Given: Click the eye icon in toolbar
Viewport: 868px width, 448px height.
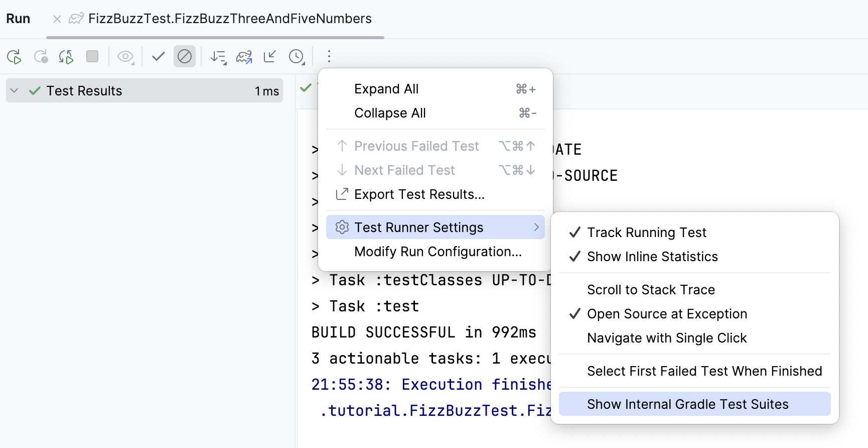Looking at the screenshot, I should pyautogui.click(x=125, y=57).
